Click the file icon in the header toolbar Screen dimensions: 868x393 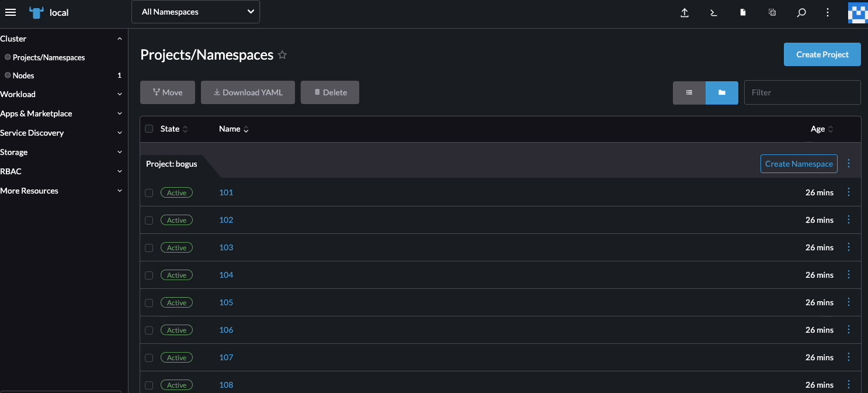pyautogui.click(x=742, y=12)
